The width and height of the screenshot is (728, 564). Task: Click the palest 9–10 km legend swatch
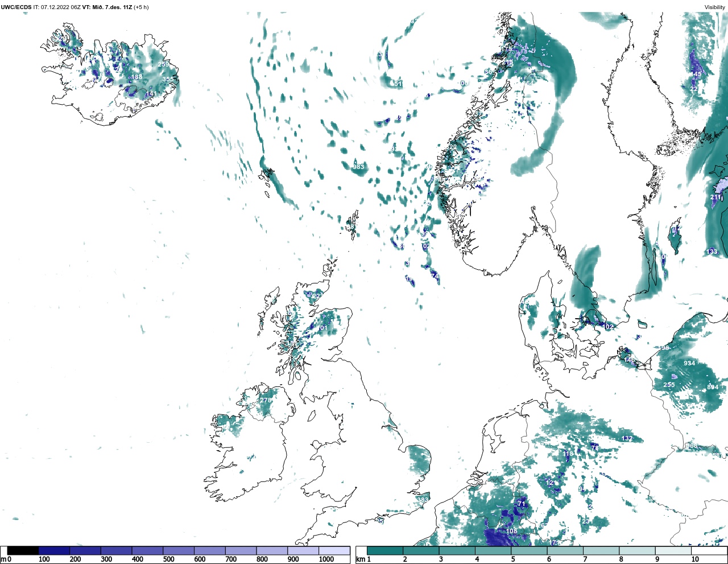[x=674, y=551]
